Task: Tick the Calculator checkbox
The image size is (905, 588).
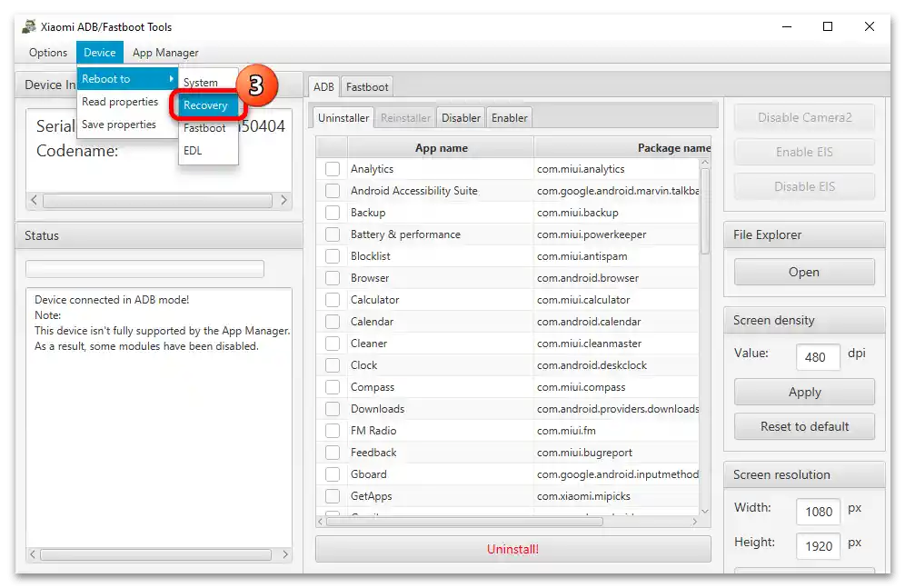Action: [333, 300]
